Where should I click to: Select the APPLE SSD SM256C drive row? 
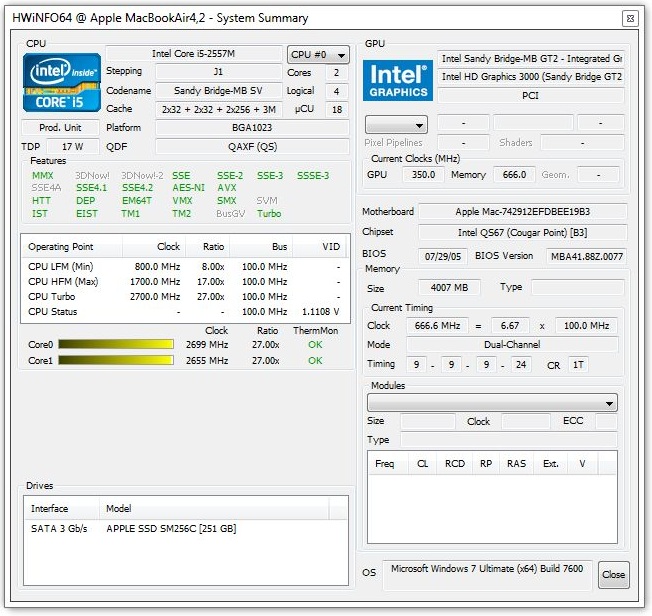coord(185,529)
